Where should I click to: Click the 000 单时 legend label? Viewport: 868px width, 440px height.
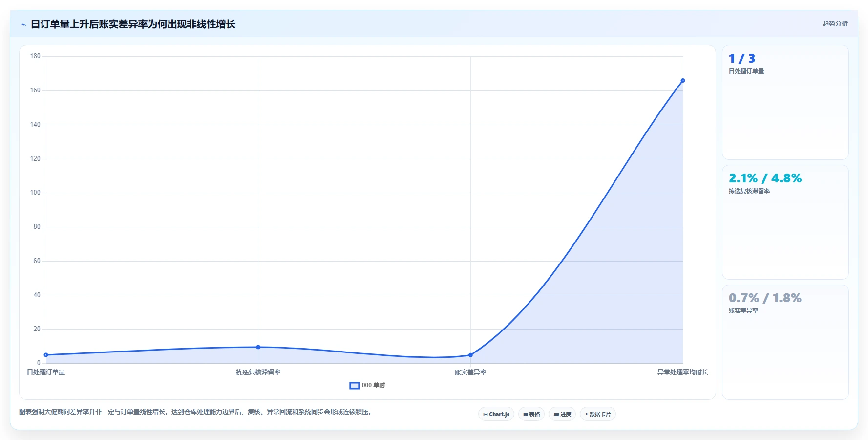pos(373,385)
